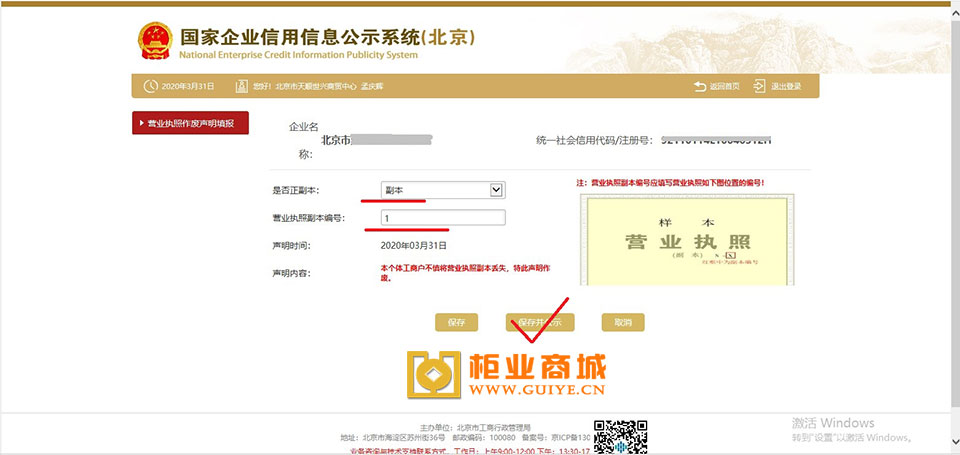Viewport: 960px width, 455px height.
Task: Click the 声明内容 label
Action: click(291, 273)
